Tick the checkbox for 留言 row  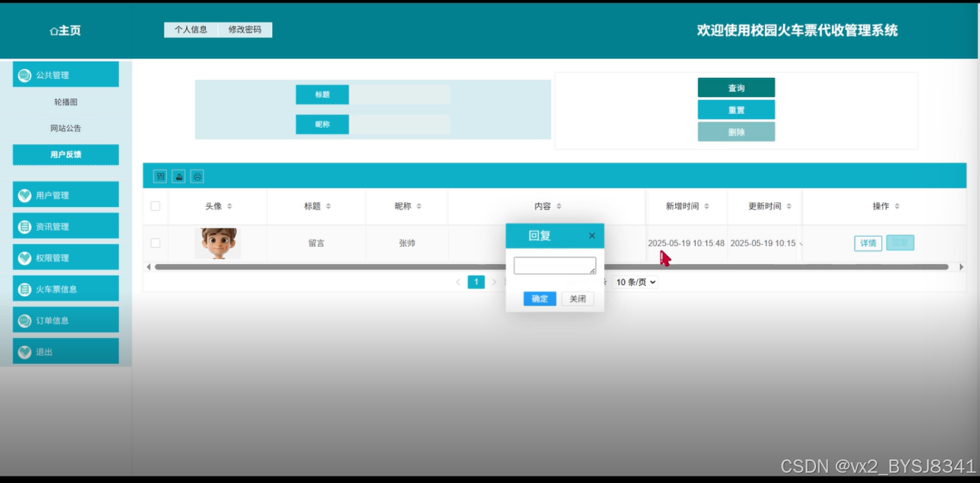pyautogui.click(x=155, y=243)
